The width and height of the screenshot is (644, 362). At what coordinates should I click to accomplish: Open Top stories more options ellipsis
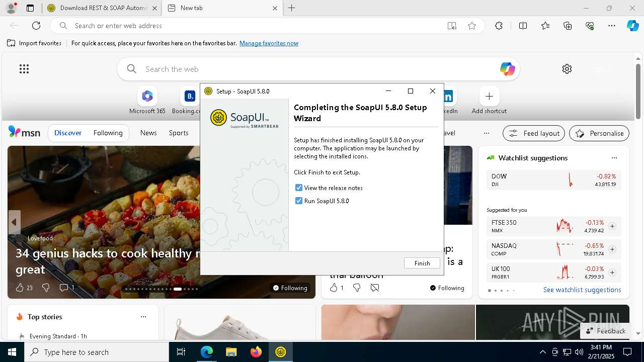tap(143, 317)
